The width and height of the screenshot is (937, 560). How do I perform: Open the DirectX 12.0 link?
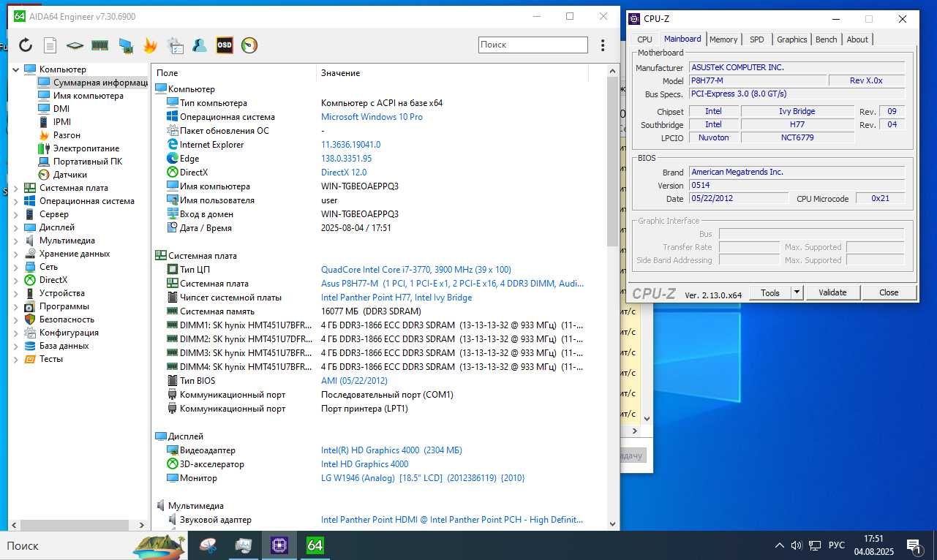click(x=344, y=173)
